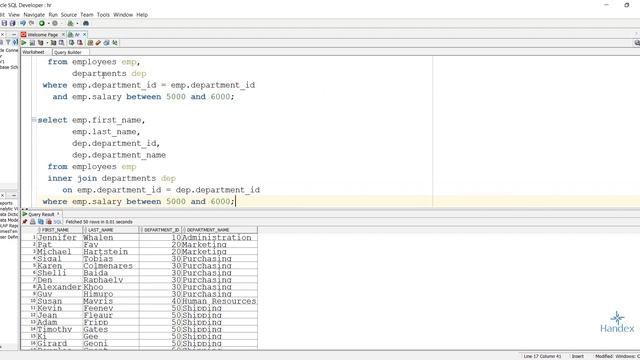Select the cell containing Jennifer
The width and height of the screenshot is (640, 360).
click(59, 238)
